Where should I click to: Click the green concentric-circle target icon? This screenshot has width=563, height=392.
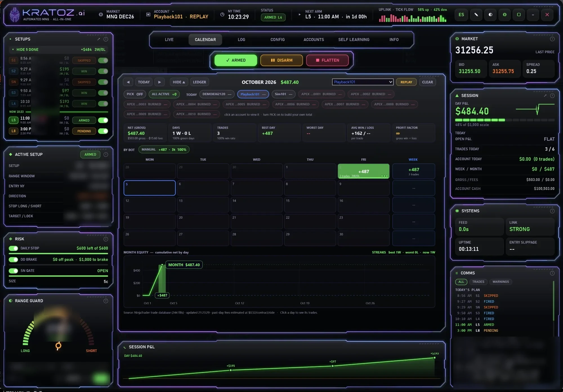[x=504, y=15]
